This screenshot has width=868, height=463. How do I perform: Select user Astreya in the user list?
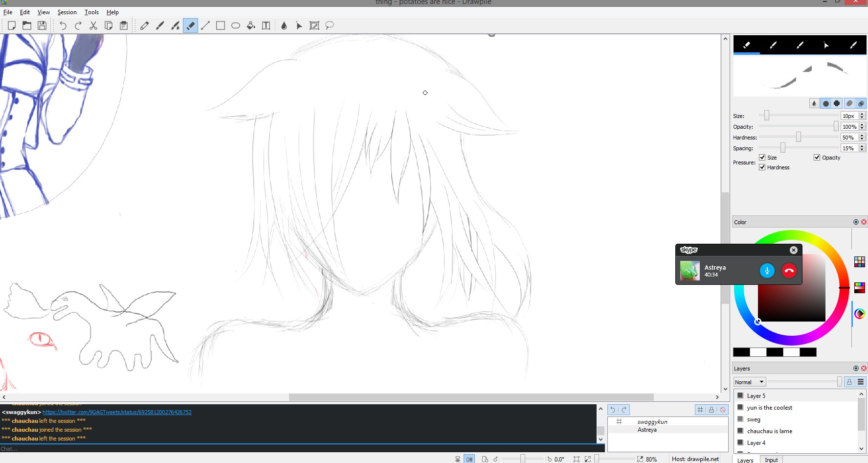[x=668, y=430]
